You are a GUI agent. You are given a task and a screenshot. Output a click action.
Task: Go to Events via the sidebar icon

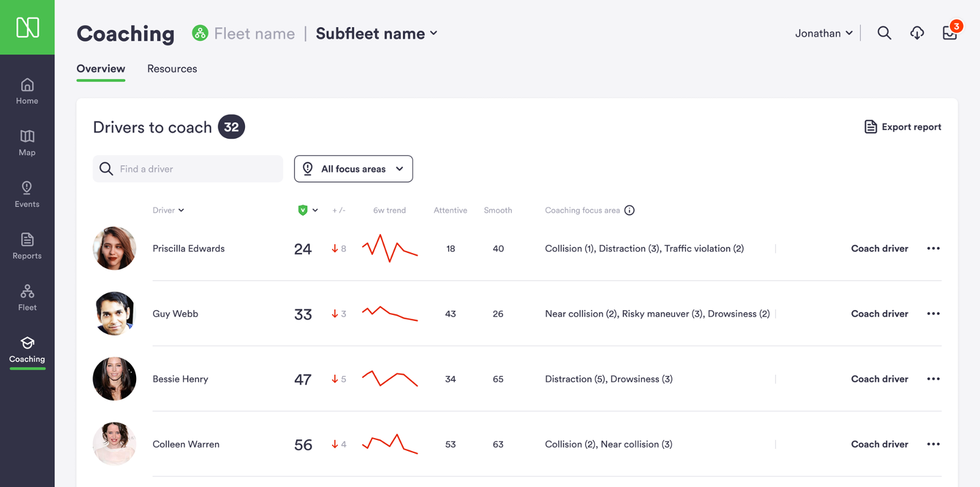27,194
